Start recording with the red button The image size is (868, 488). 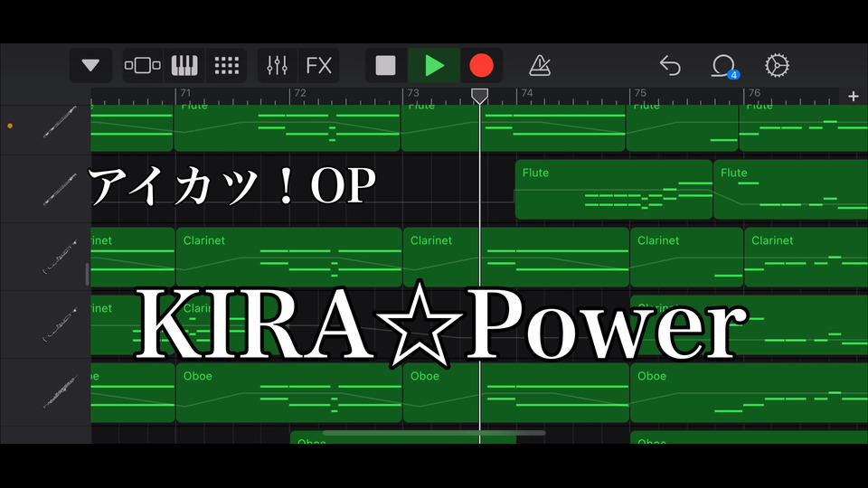click(481, 65)
